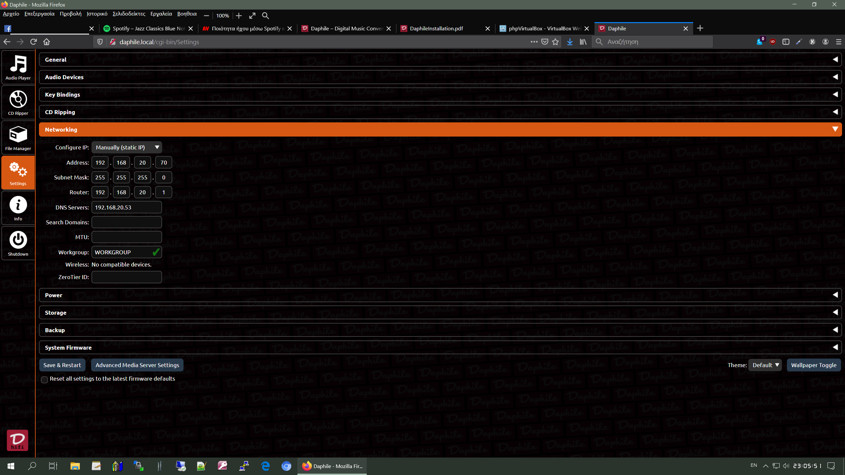Click Wallpaper Toggle button

coord(814,365)
